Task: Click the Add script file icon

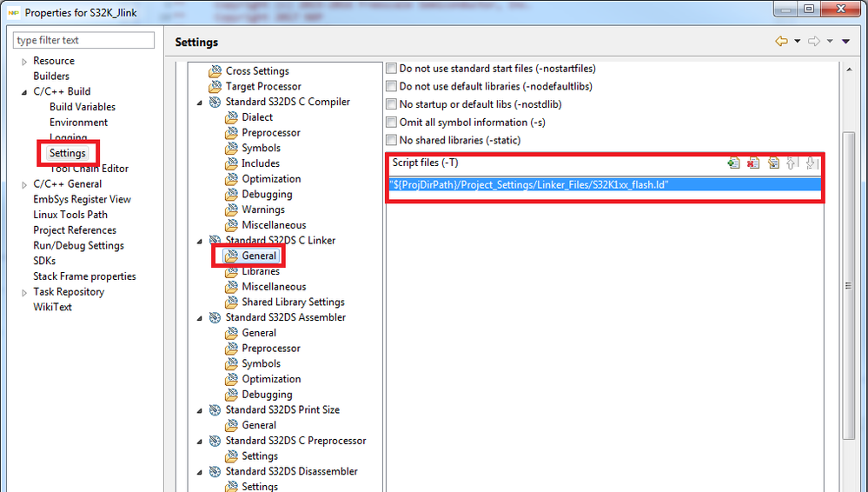Action: coord(733,163)
